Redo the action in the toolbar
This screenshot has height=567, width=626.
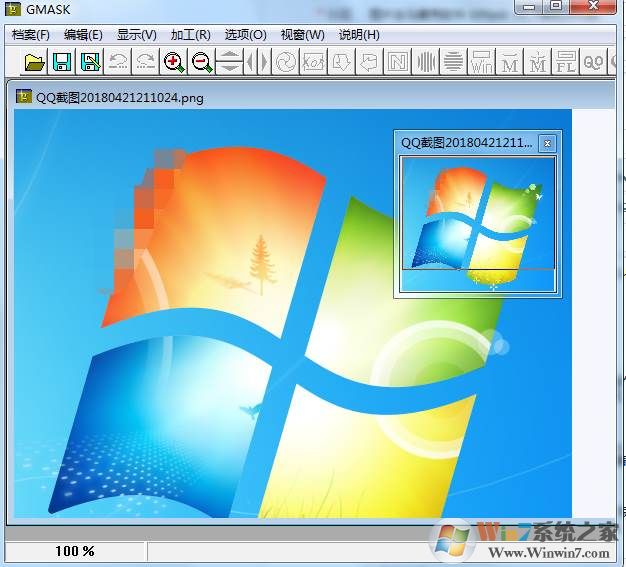point(146,62)
